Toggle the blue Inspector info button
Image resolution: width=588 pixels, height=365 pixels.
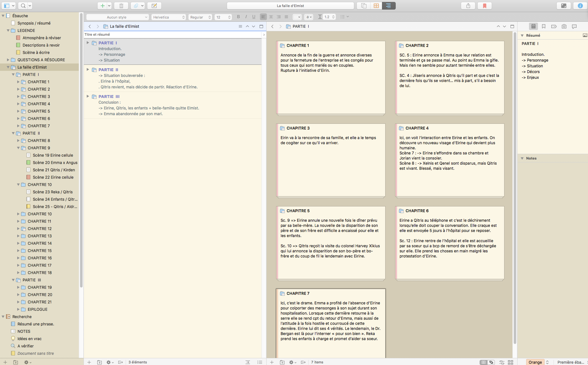pyautogui.click(x=580, y=6)
